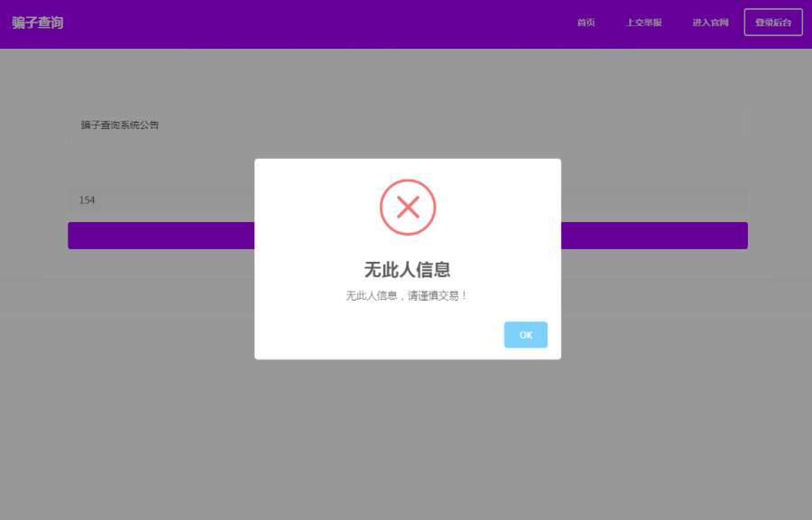Image resolution: width=812 pixels, height=520 pixels.
Task: Click the 登录后台 outlined button
Action: 773,23
